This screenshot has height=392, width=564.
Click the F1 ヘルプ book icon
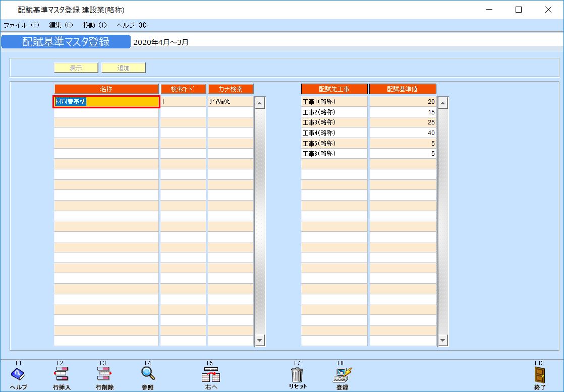click(18, 374)
